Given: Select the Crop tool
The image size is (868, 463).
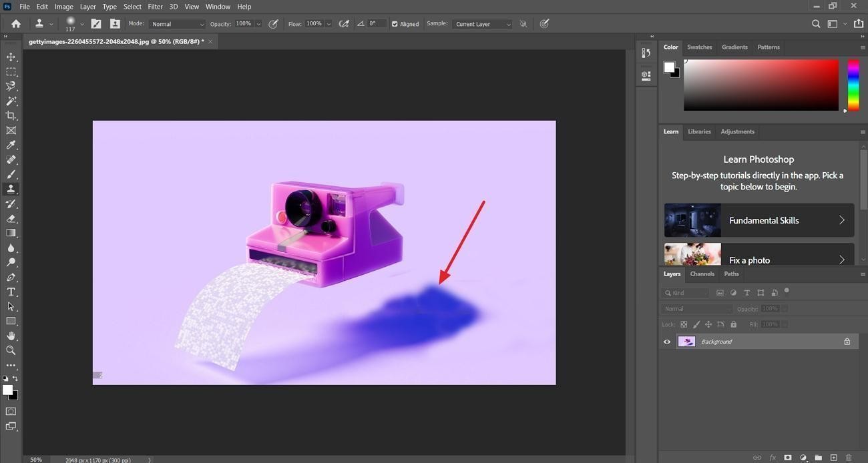Looking at the screenshot, I should click(11, 115).
